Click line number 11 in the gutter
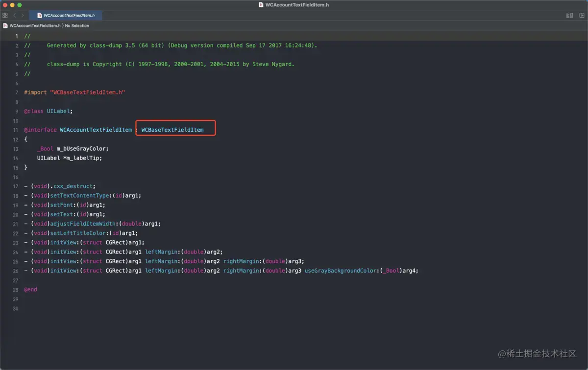 tap(16, 130)
